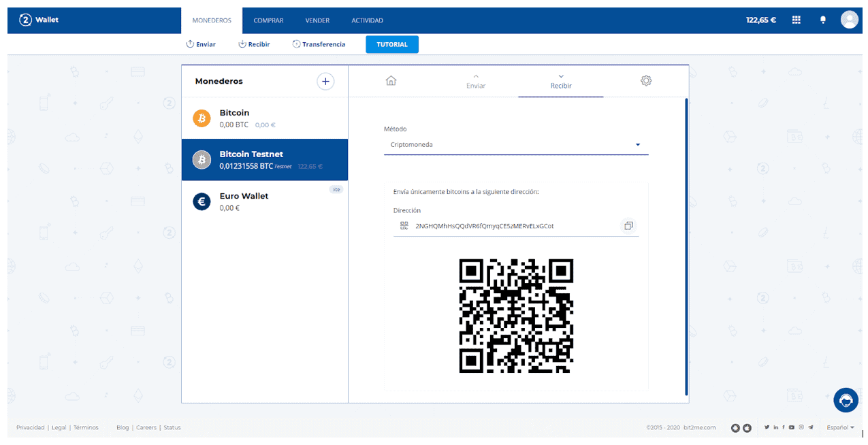Open the apps grid icon

click(x=796, y=20)
